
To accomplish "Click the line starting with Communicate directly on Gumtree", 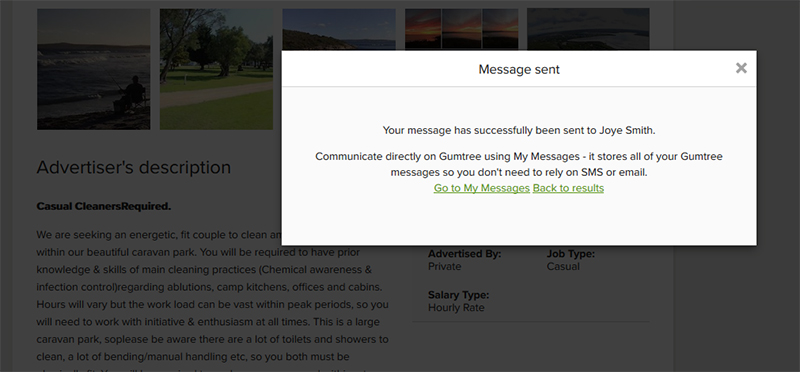I will tap(519, 157).
